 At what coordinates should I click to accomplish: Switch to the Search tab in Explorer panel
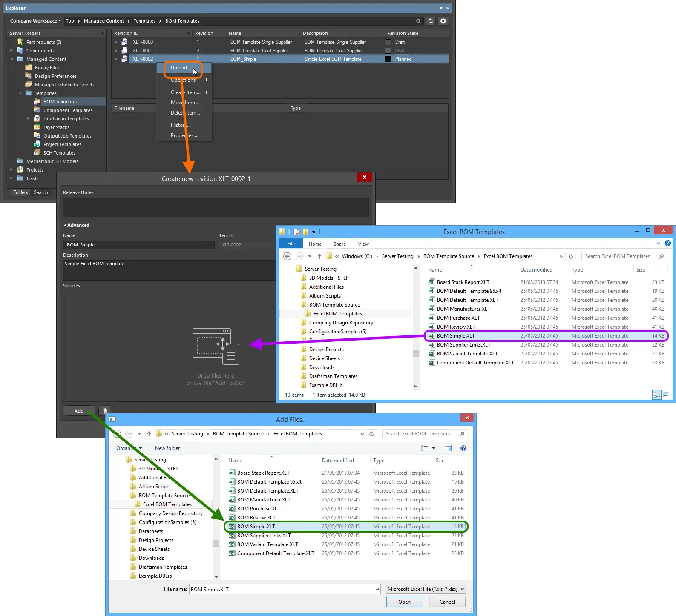coord(41,192)
